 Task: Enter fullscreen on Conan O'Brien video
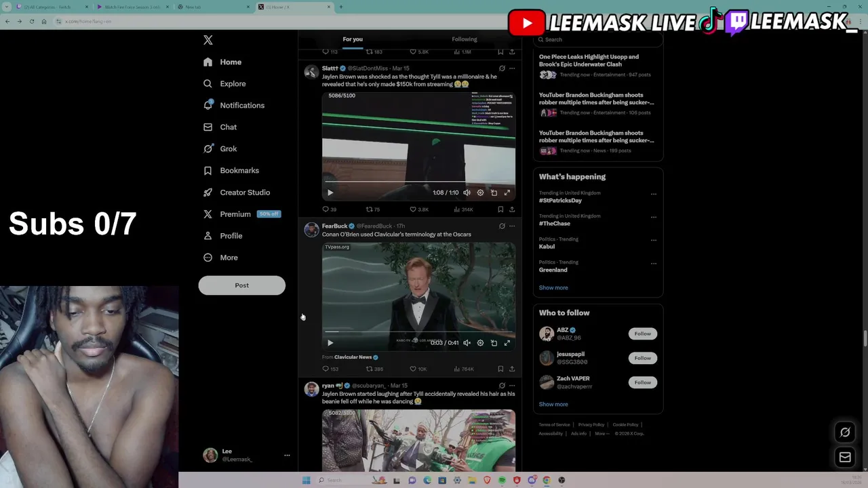point(507,343)
